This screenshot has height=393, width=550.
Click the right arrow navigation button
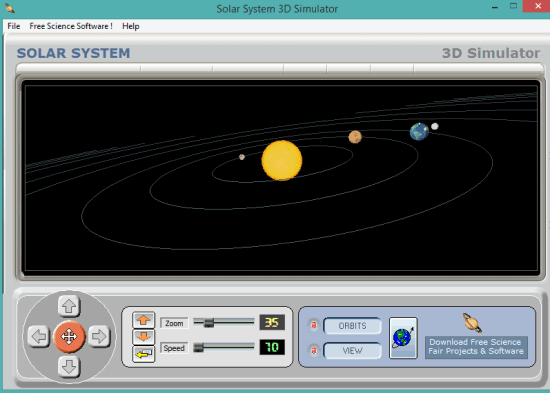click(99, 337)
